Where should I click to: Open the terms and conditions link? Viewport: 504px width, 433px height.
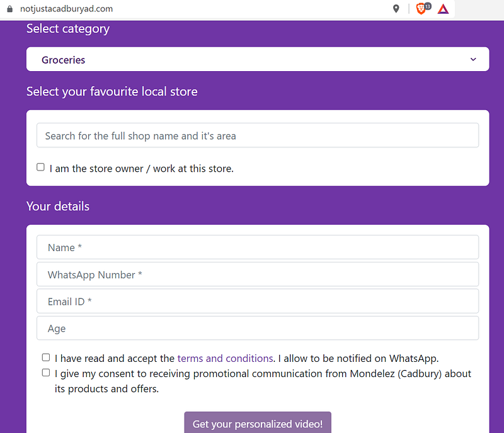[x=225, y=358]
